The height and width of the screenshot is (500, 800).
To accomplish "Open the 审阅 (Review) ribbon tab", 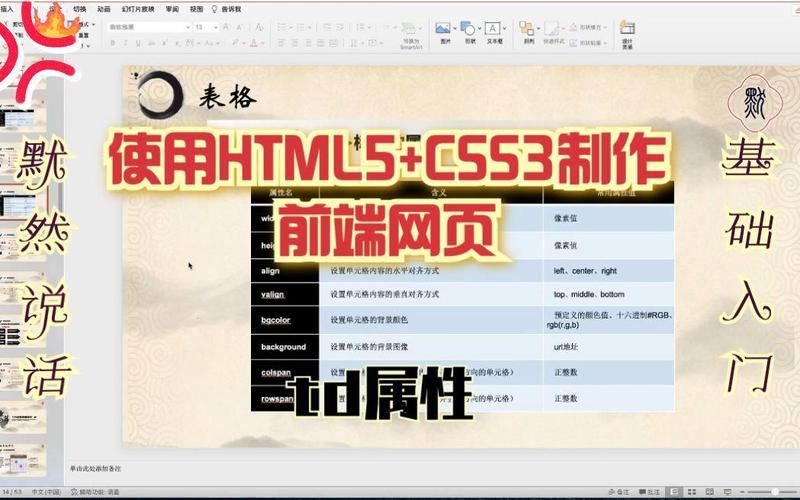I will 172,9.
